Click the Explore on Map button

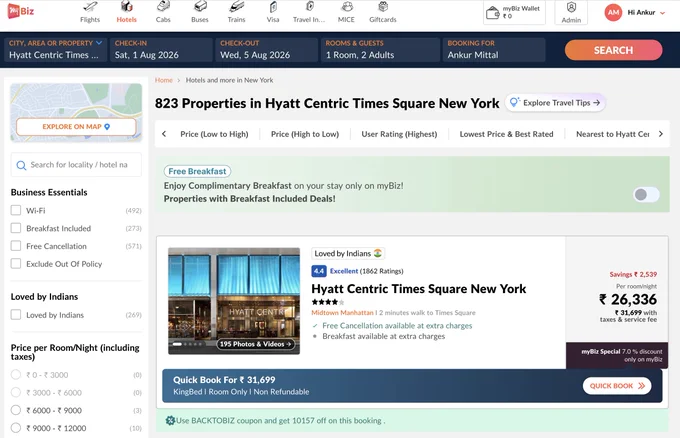pyautogui.click(x=76, y=127)
